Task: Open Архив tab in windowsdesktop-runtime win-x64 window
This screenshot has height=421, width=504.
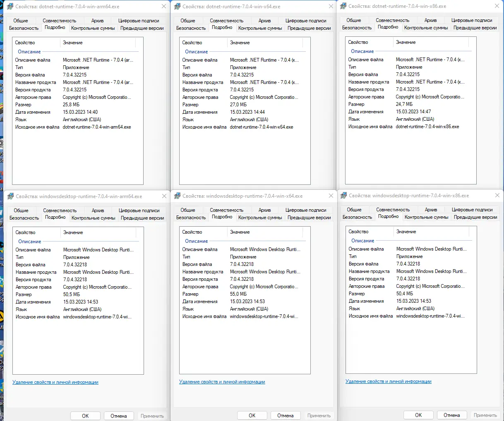Action: coord(264,210)
